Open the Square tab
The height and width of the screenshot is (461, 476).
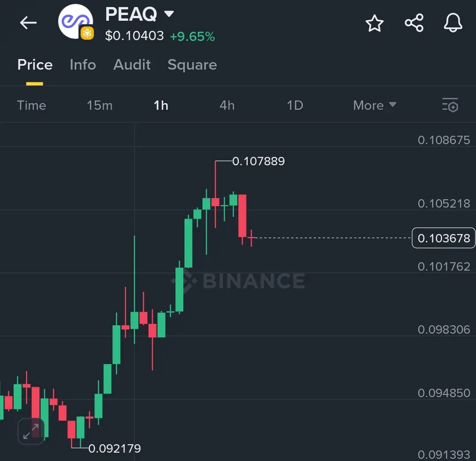tap(192, 65)
